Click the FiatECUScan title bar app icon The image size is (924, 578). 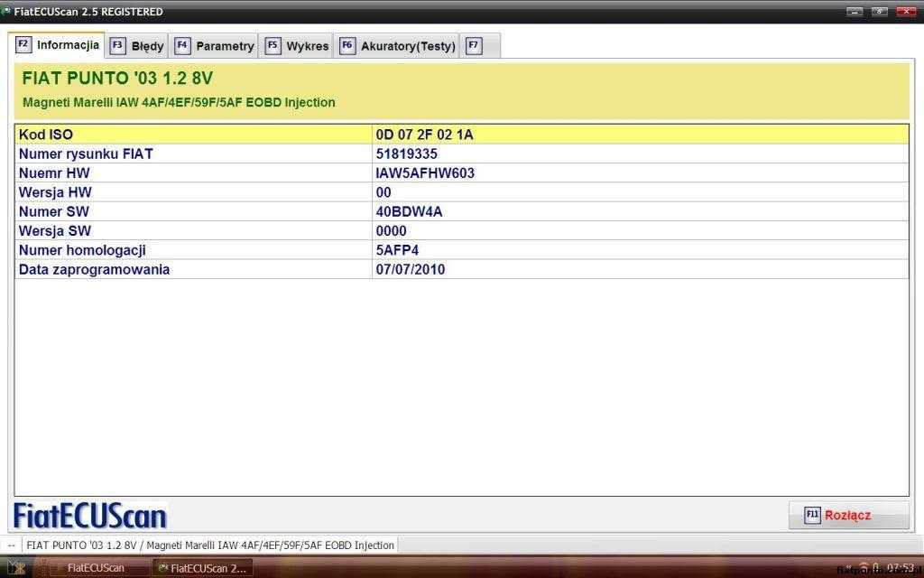point(6,11)
